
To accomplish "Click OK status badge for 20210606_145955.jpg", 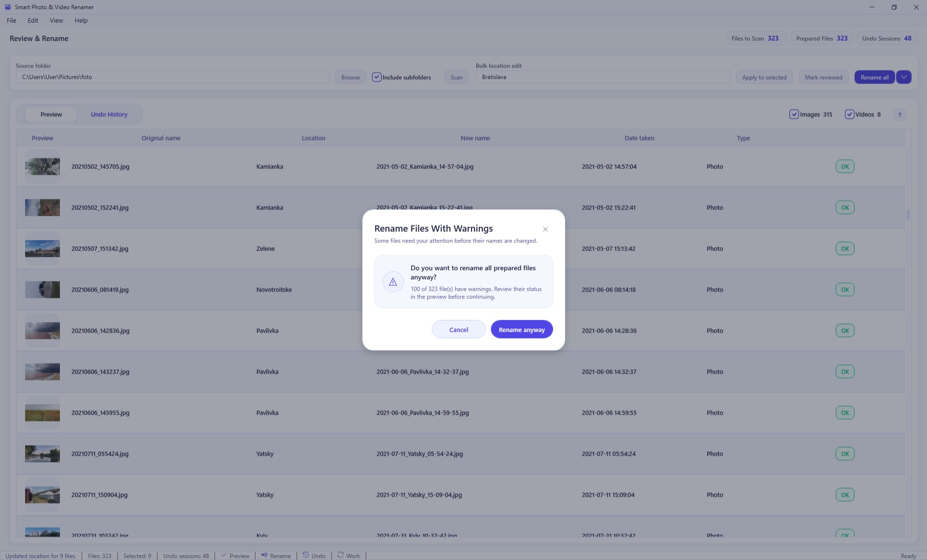I will (x=845, y=413).
